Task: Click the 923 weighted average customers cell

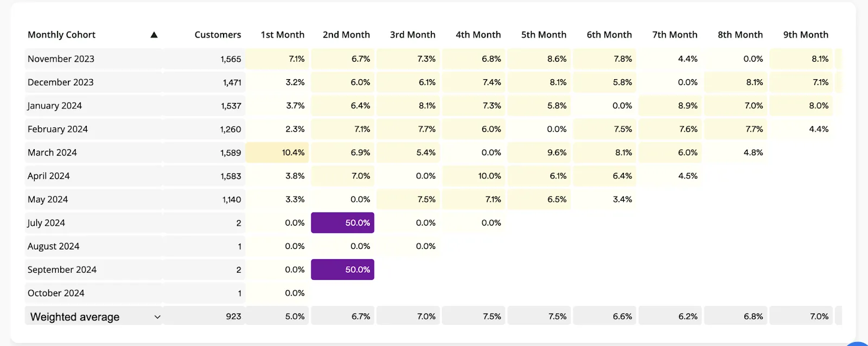Action: point(204,317)
